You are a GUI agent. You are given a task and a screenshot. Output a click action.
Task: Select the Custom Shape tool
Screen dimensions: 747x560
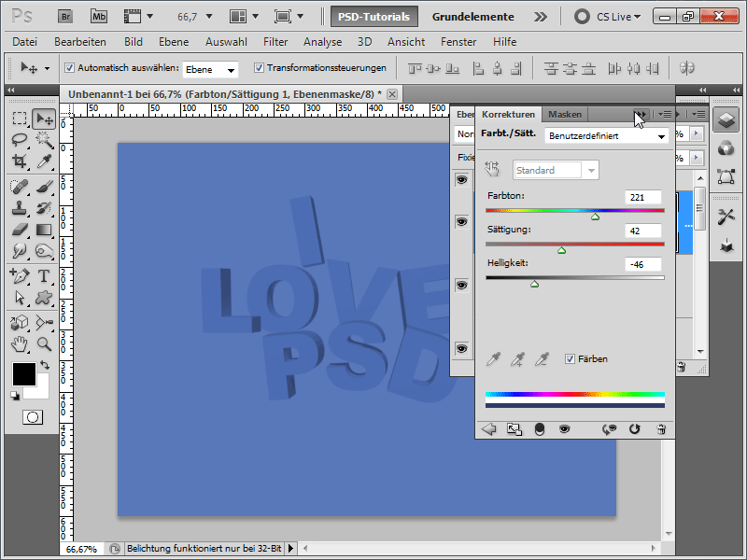coord(44,298)
